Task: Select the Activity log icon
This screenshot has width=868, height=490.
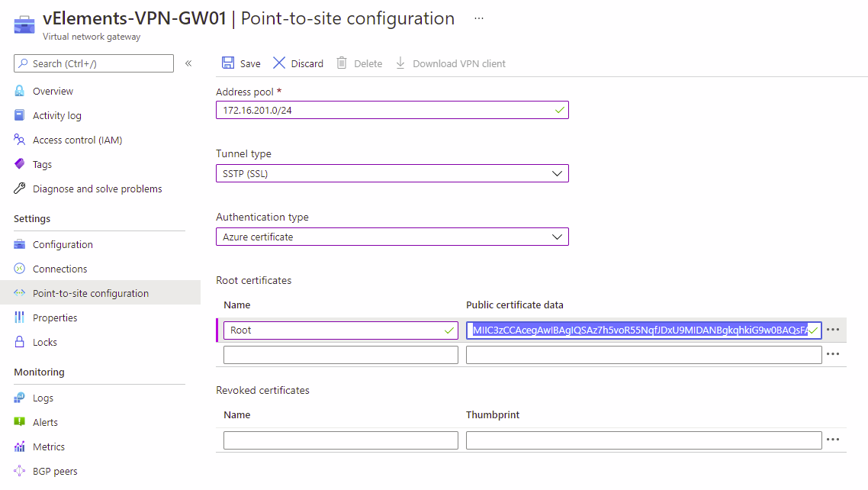Action: click(19, 115)
